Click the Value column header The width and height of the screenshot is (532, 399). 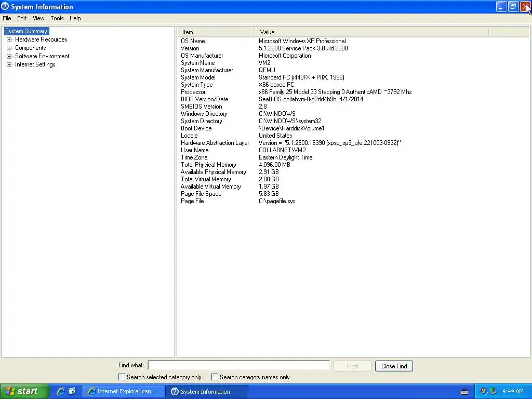(x=371, y=32)
